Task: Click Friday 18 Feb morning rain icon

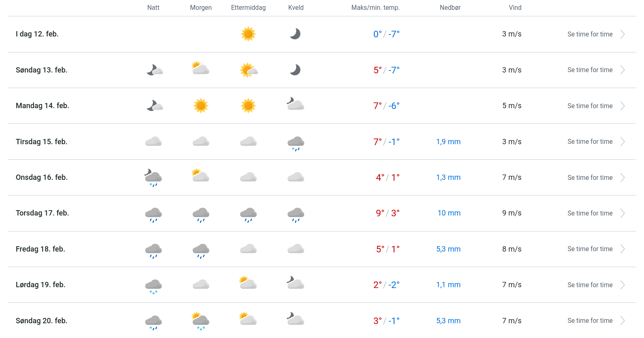Action: tap(201, 250)
